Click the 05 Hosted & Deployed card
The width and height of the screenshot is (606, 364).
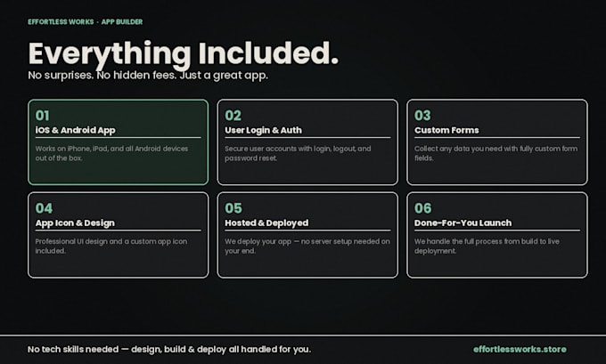click(x=307, y=235)
